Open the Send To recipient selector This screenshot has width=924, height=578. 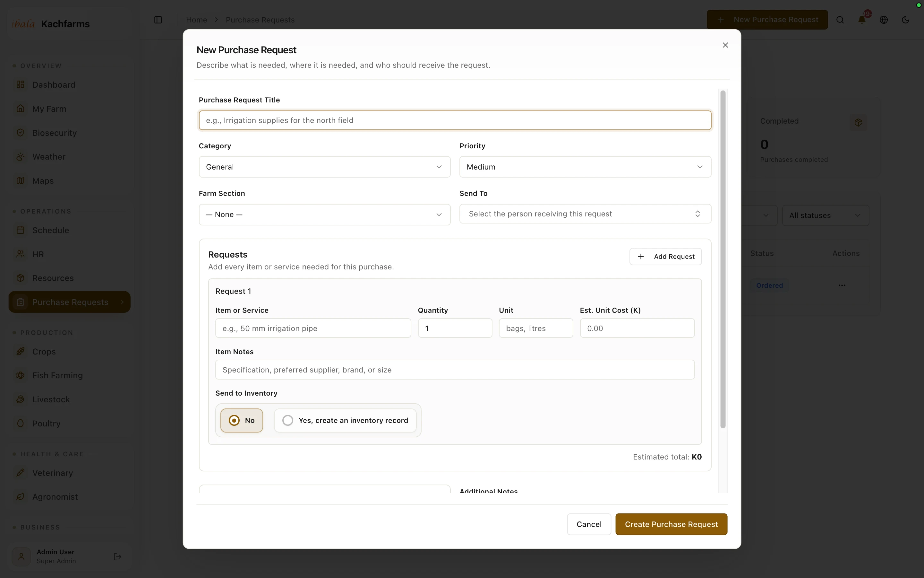click(585, 214)
